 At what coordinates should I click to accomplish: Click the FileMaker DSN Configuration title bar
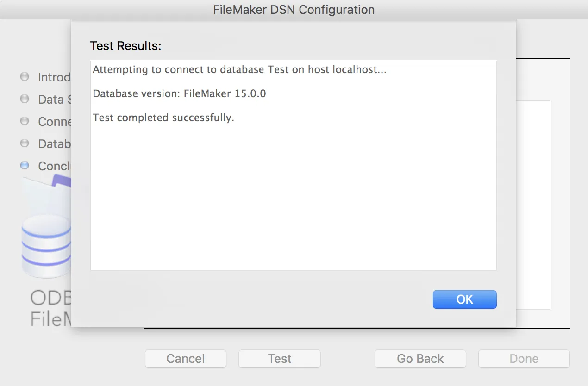pyautogui.click(x=294, y=10)
